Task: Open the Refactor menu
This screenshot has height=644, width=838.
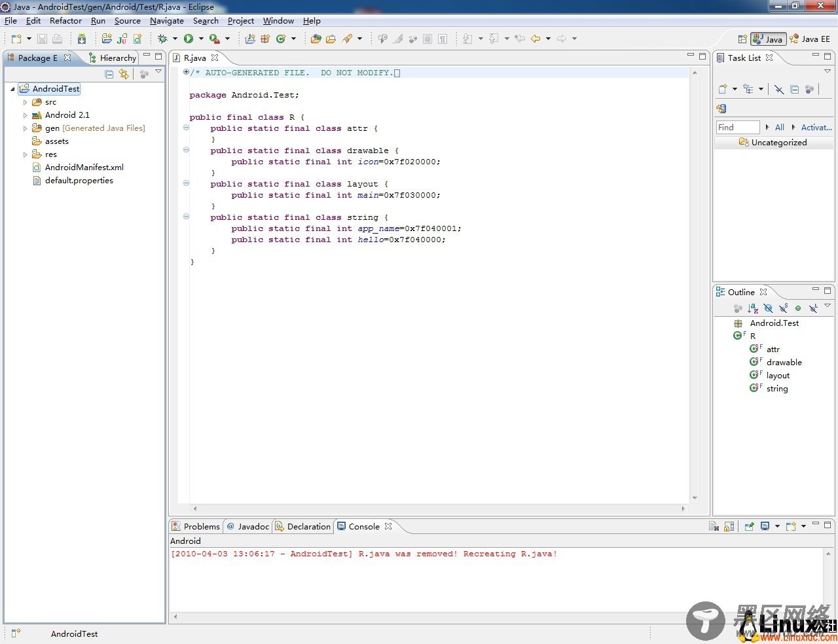Action: (65, 21)
